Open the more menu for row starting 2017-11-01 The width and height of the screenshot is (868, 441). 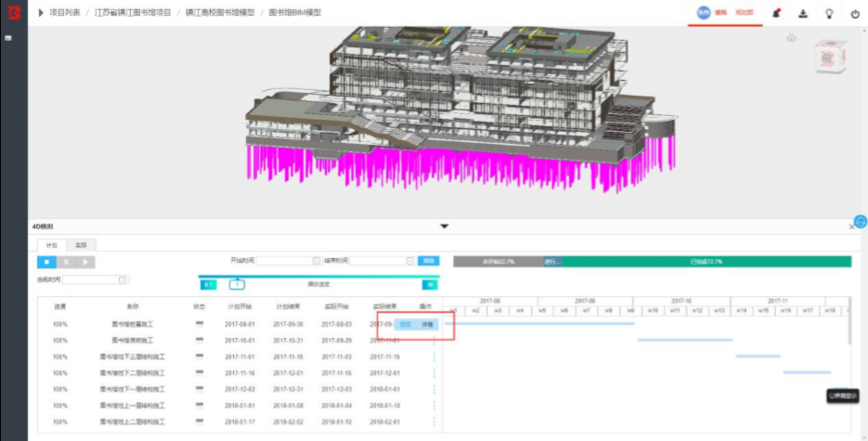click(434, 357)
